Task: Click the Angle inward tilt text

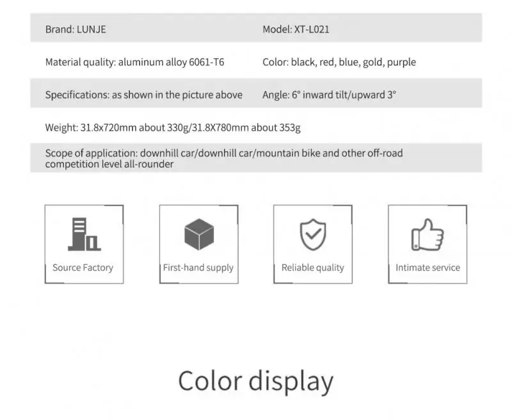Action: coord(330,95)
